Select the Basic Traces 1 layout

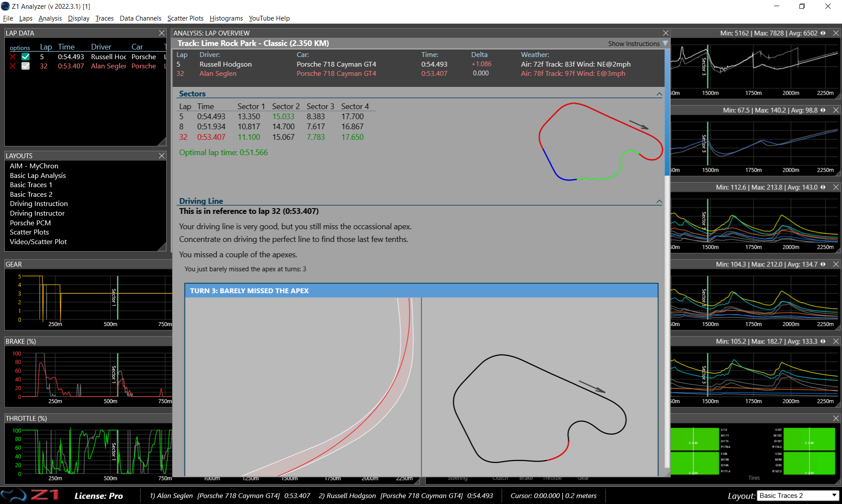[x=31, y=185]
